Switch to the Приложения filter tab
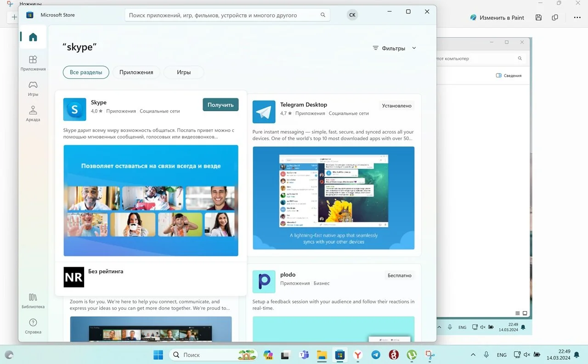This screenshot has width=588, height=364. tap(136, 72)
